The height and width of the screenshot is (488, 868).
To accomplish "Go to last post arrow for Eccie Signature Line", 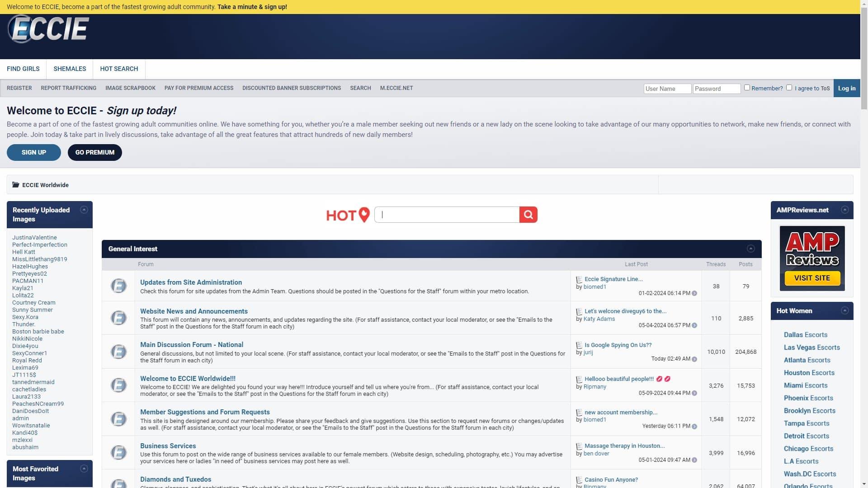I will (x=694, y=293).
